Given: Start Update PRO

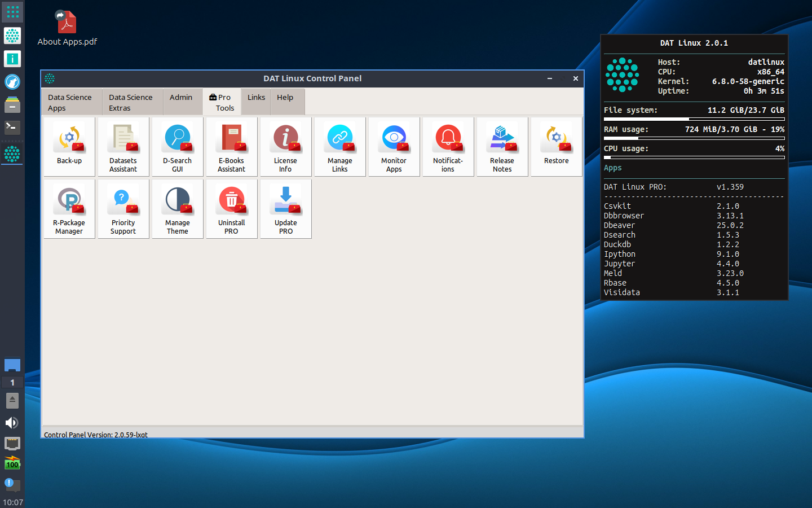Looking at the screenshot, I should click(285, 209).
